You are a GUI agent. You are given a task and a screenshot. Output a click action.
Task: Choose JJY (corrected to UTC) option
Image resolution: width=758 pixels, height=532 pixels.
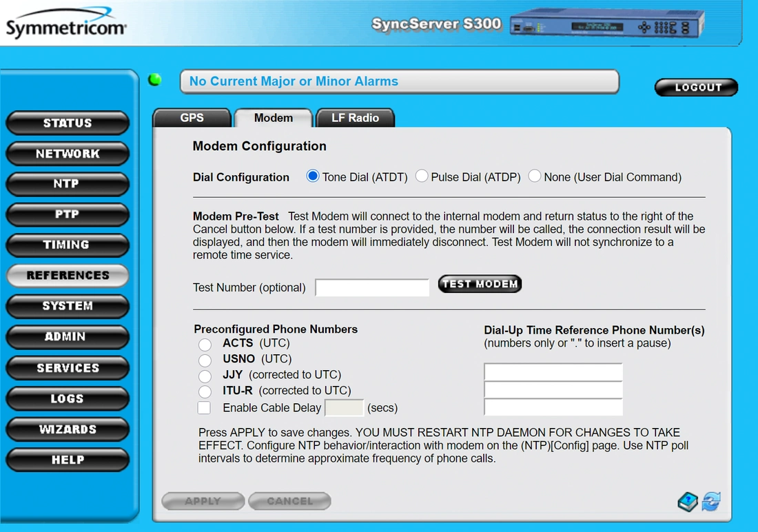tap(205, 376)
